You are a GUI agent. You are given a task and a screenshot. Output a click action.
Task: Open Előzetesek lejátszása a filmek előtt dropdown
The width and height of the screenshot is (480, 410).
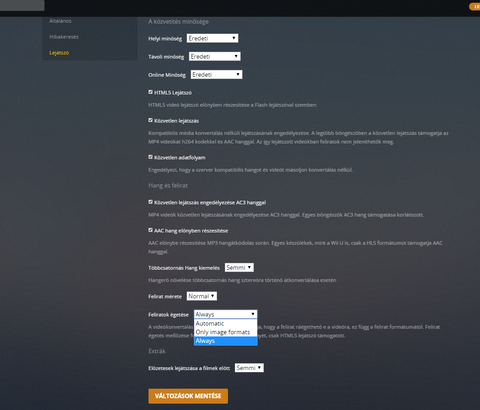click(x=249, y=368)
